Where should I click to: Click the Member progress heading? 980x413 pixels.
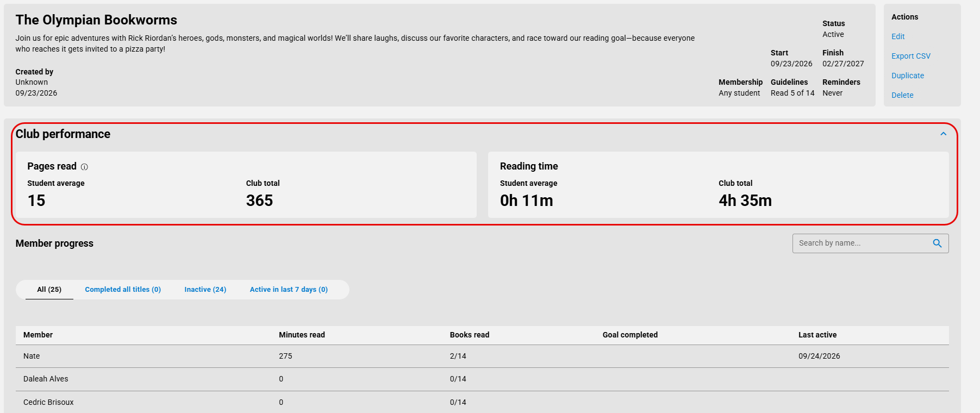click(54, 243)
